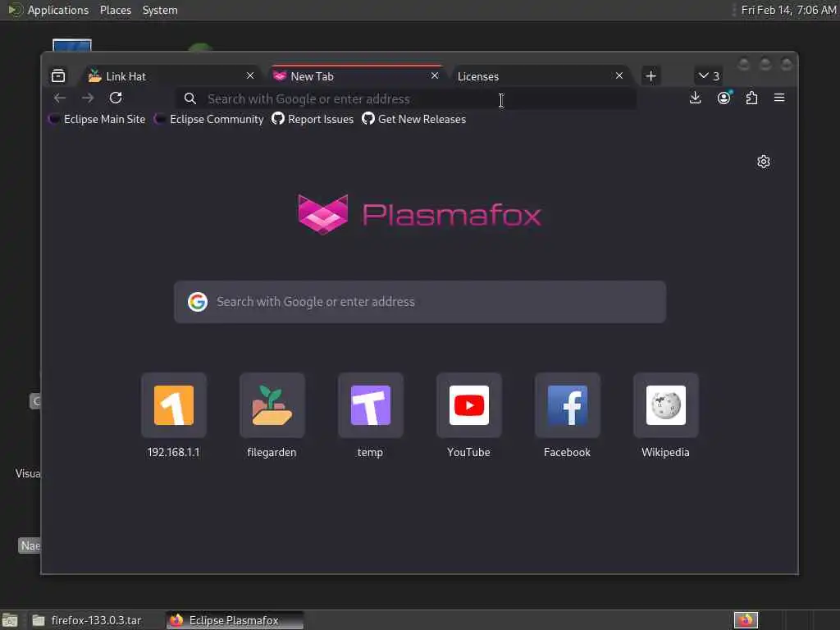Go forward with the forward arrow
This screenshot has width=840, height=630.
click(x=88, y=98)
